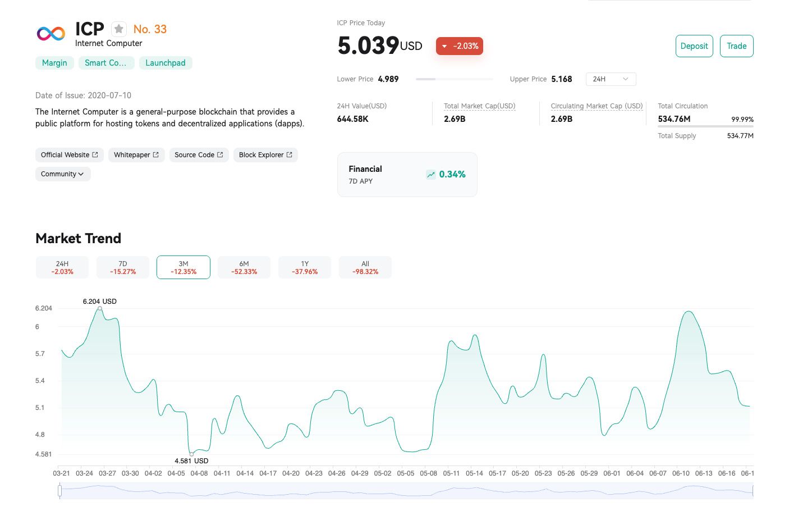The width and height of the screenshot is (812, 520).
Task: Open the Official Website external link
Action: tap(69, 155)
